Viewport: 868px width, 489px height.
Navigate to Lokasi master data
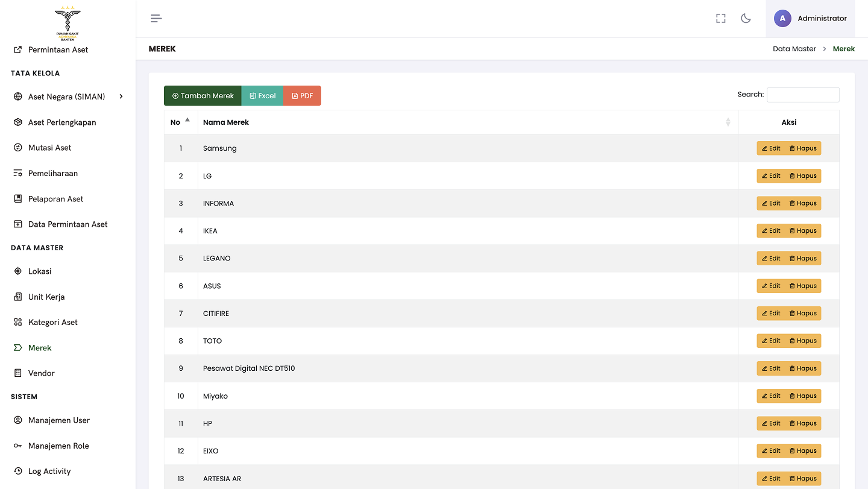[x=40, y=271]
